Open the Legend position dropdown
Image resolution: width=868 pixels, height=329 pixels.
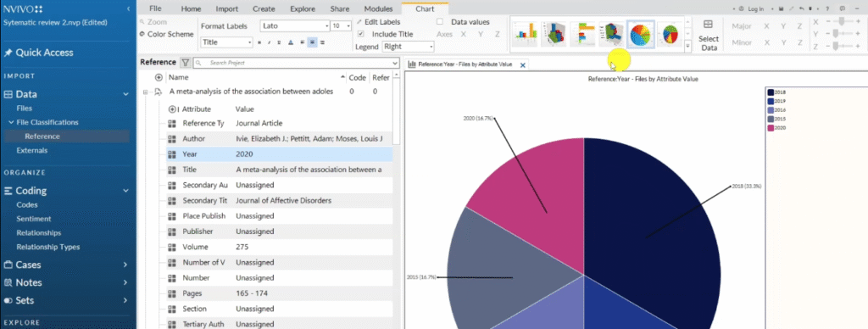click(408, 47)
